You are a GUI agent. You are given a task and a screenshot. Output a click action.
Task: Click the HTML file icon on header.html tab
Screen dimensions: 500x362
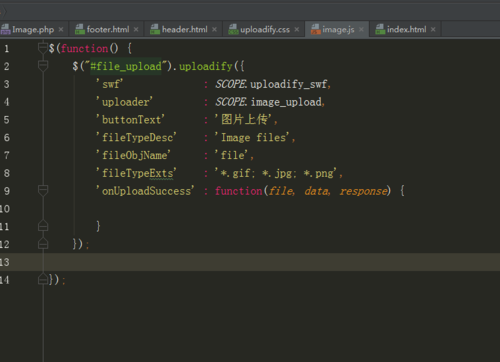(x=155, y=29)
